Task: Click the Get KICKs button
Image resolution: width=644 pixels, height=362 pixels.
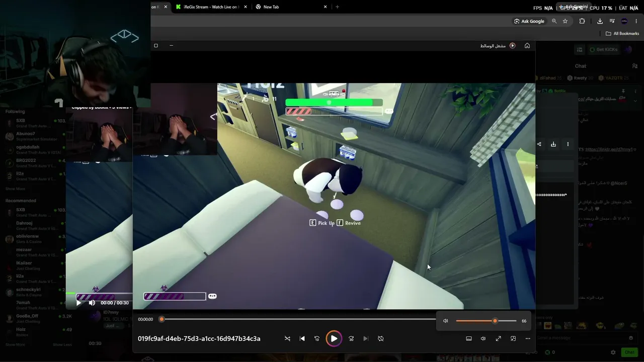Action: pyautogui.click(x=603, y=49)
